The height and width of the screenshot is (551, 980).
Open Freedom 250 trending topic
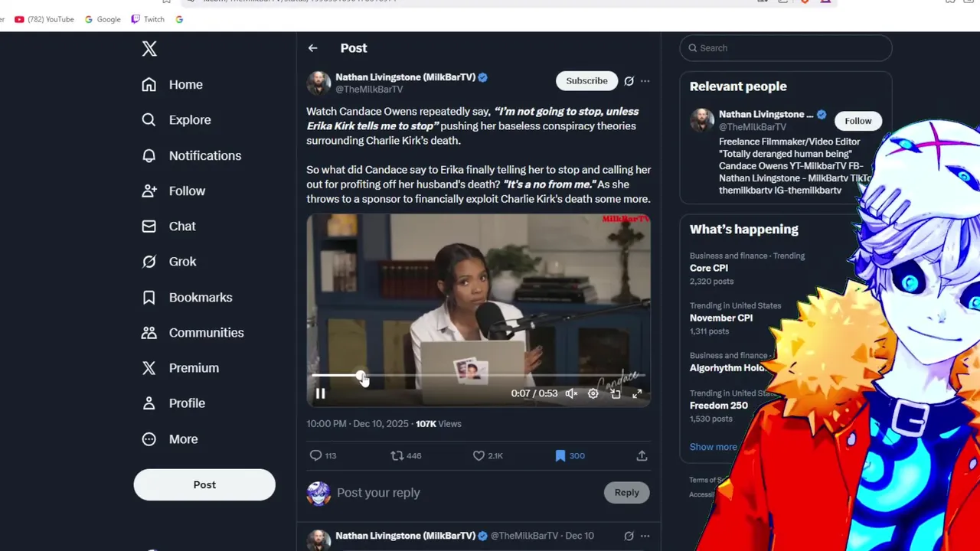(731, 406)
